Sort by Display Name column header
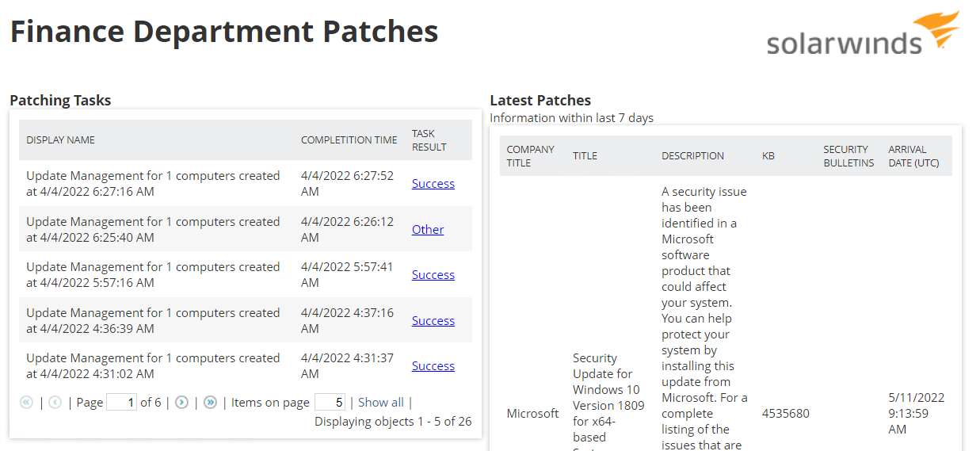Viewport: 980px width, 451px height. click(60, 140)
